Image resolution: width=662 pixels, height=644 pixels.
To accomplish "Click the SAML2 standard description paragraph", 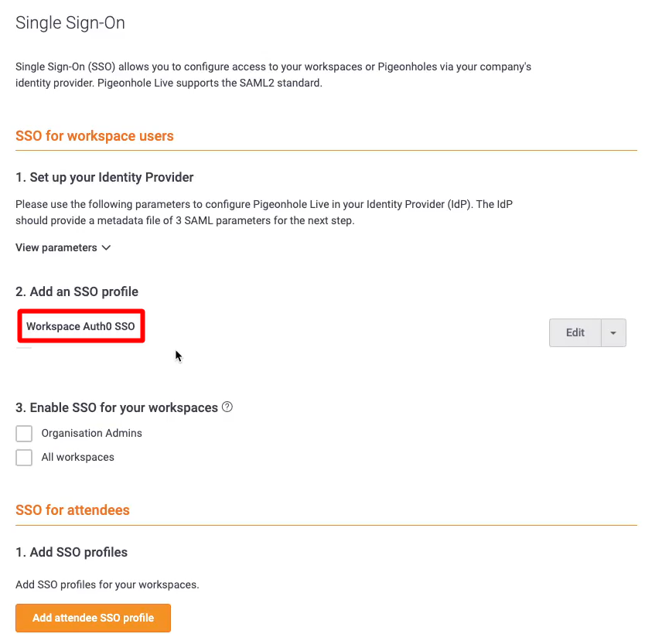I will tap(273, 74).
